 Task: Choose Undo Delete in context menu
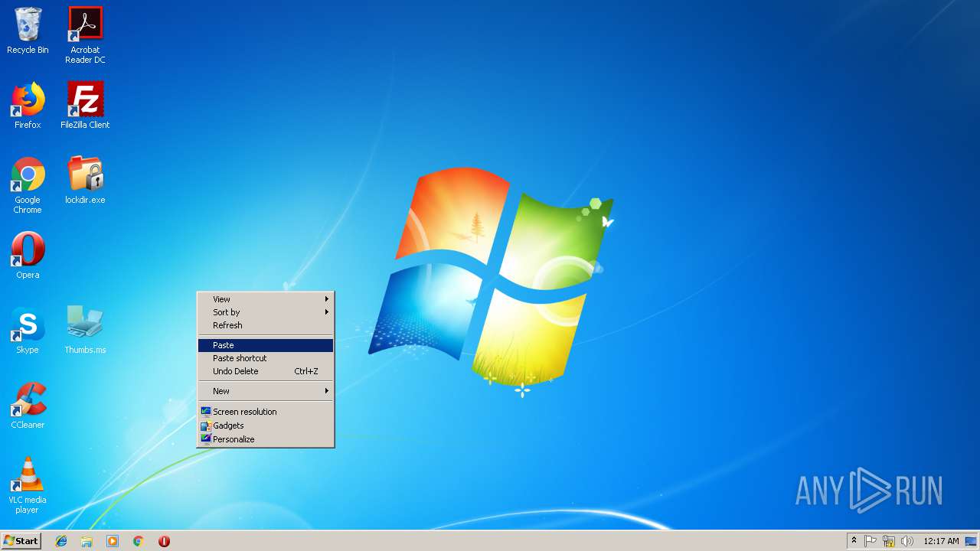(266, 371)
